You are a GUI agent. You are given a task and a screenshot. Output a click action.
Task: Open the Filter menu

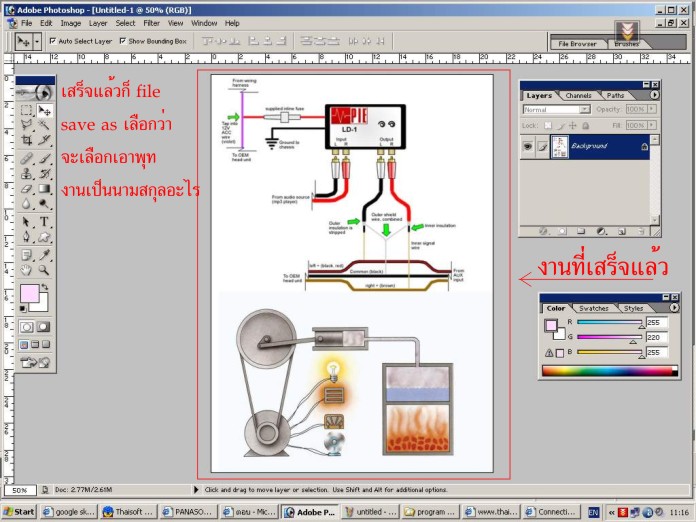tap(151, 23)
